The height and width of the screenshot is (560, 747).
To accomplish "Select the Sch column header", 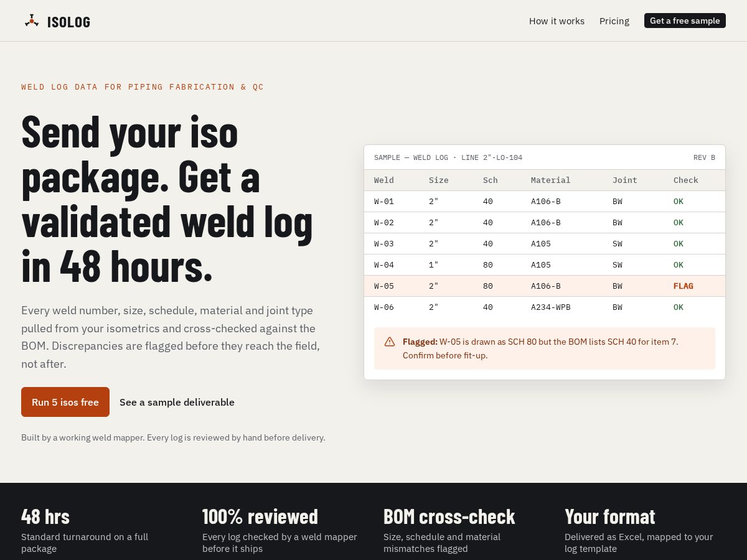I will [491, 180].
